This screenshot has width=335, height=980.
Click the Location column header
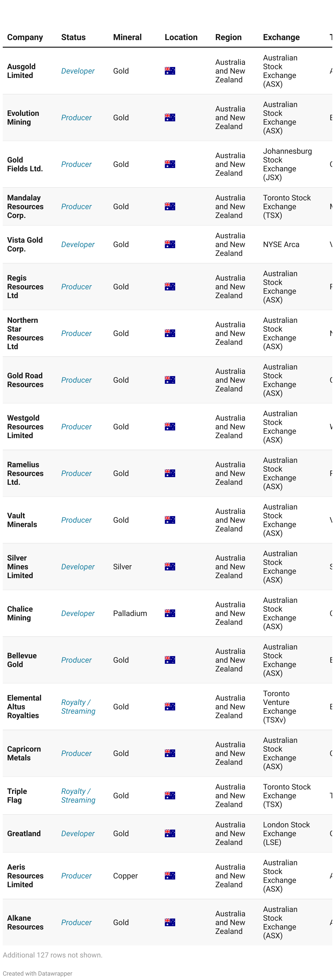pos(181,37)
